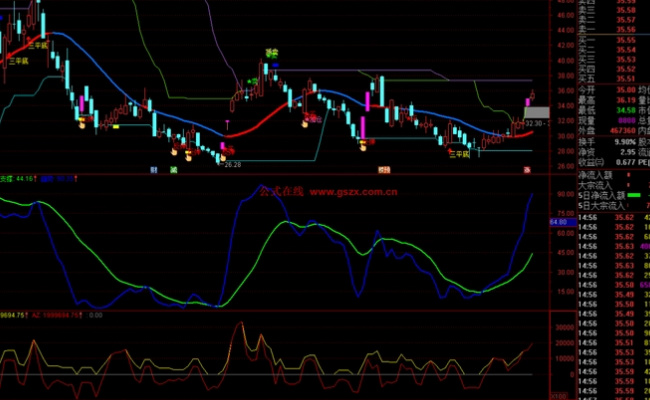Select the 卖三 ask price 35.58

[x=626, y=10]
